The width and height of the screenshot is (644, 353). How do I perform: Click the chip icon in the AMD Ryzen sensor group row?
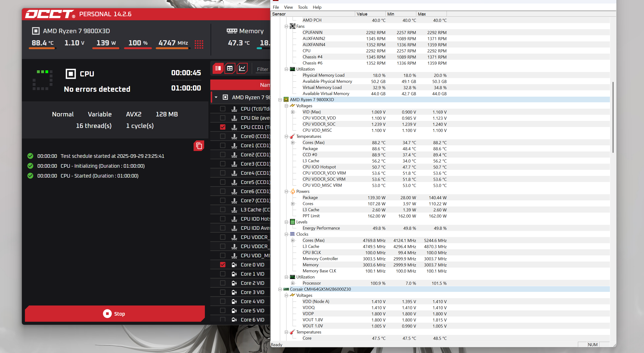(x=225, y=97)
